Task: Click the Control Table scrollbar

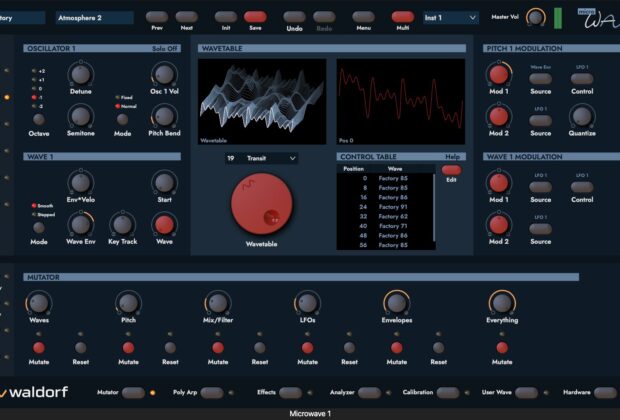Action: point(434,207)
